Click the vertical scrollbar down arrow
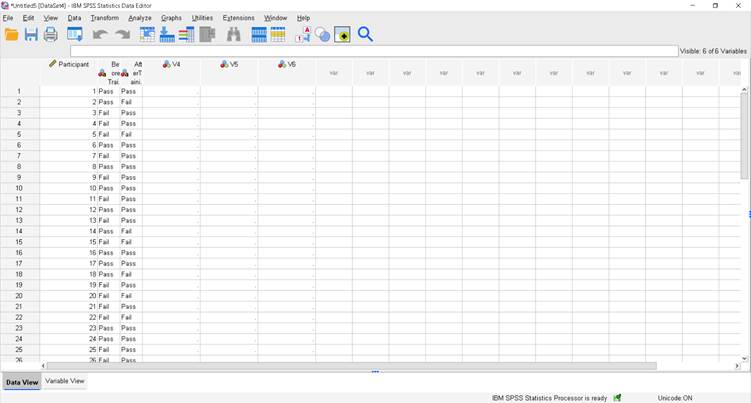 pyautogui.click(x=744, y=358)
